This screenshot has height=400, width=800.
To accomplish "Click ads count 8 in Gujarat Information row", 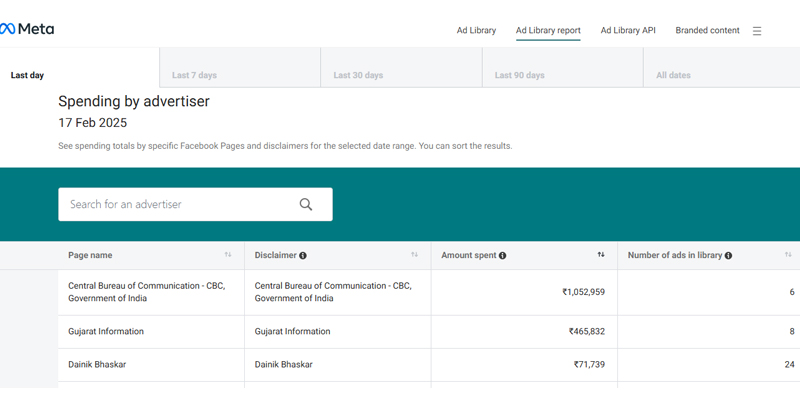I will coord(792,332).
